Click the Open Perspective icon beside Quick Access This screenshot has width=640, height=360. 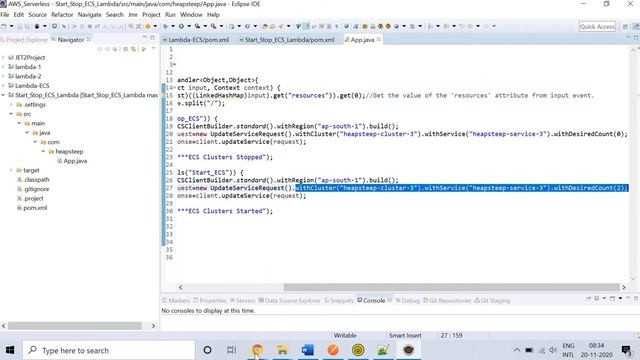click(x=625, y=27)
